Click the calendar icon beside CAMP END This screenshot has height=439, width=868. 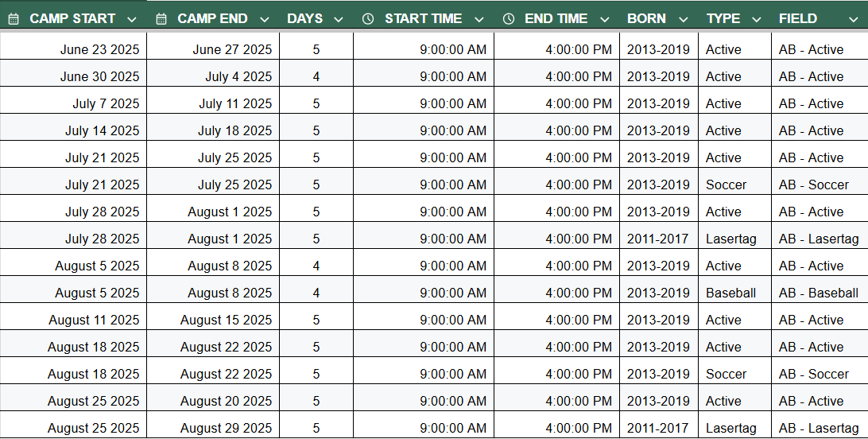tap(161, 19)
